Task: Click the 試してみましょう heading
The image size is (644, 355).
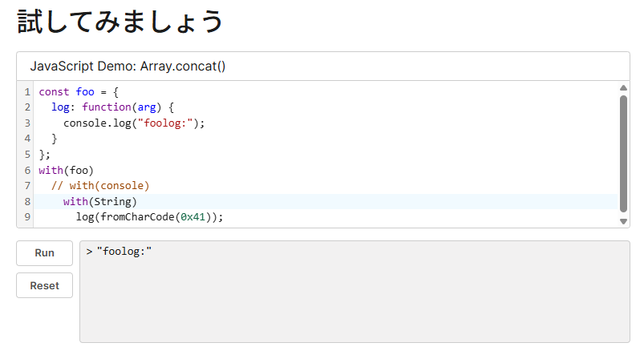Action: pos(120,22)
